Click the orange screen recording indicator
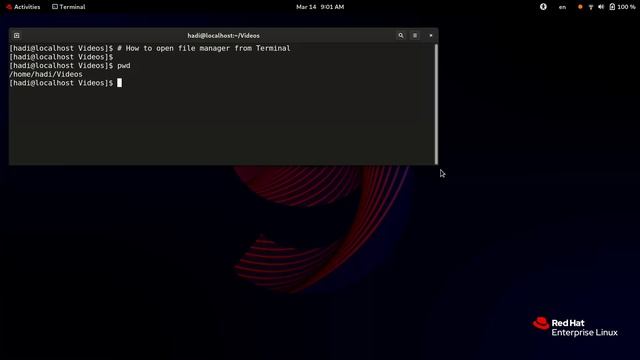Viewport: 640px width, 360px height. [580, 7]
